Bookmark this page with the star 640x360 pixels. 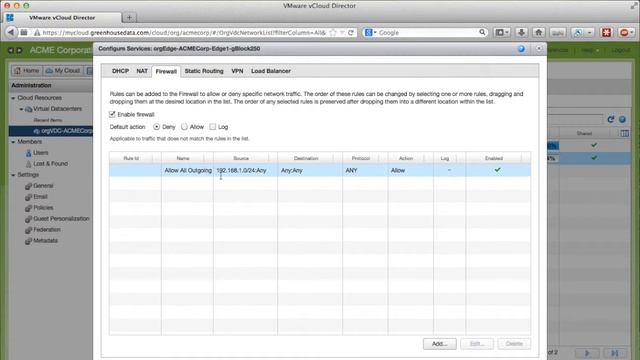pos(333,32)
